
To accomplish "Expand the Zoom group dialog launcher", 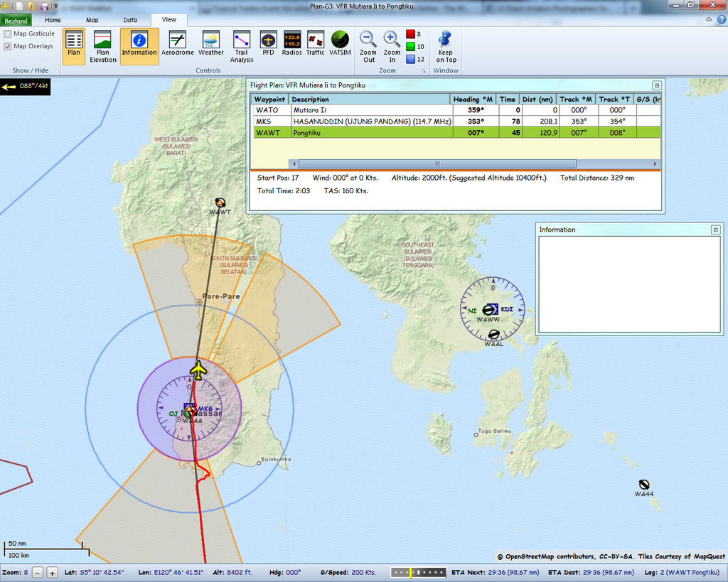I will click(423, 71).
